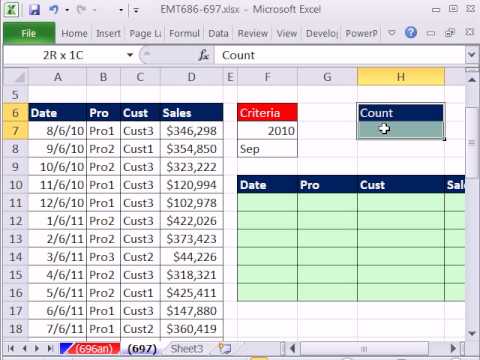Viewport: 480px width, 360px height.
Task: Click the Insert Function fx icon
Action: [203, 55]
